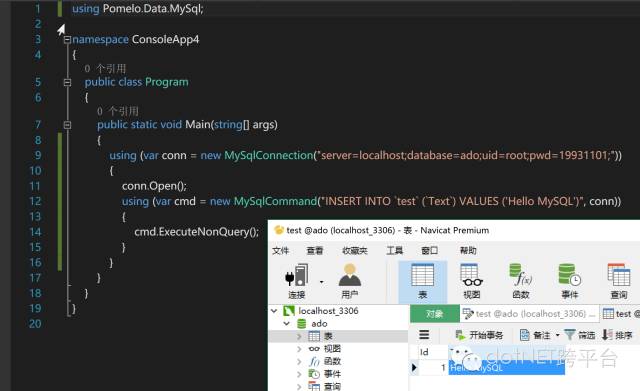Click on conn.Open(); in line 11
Image resolution: width=640 pixels, height=391 pixels.
tap(154, 186)
